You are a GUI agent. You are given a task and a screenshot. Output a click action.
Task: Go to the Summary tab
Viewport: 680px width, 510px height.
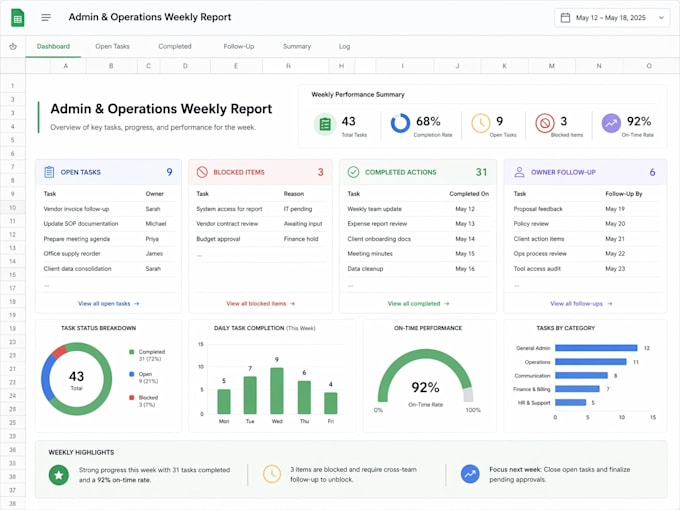(297, 46)
